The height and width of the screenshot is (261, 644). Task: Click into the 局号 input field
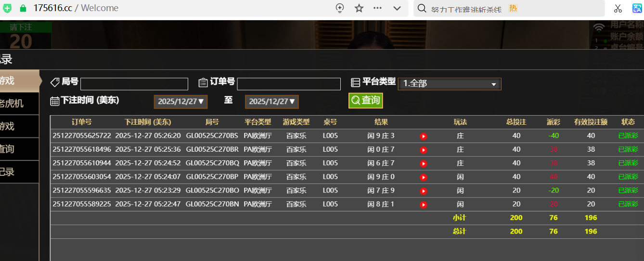point(134,84)
